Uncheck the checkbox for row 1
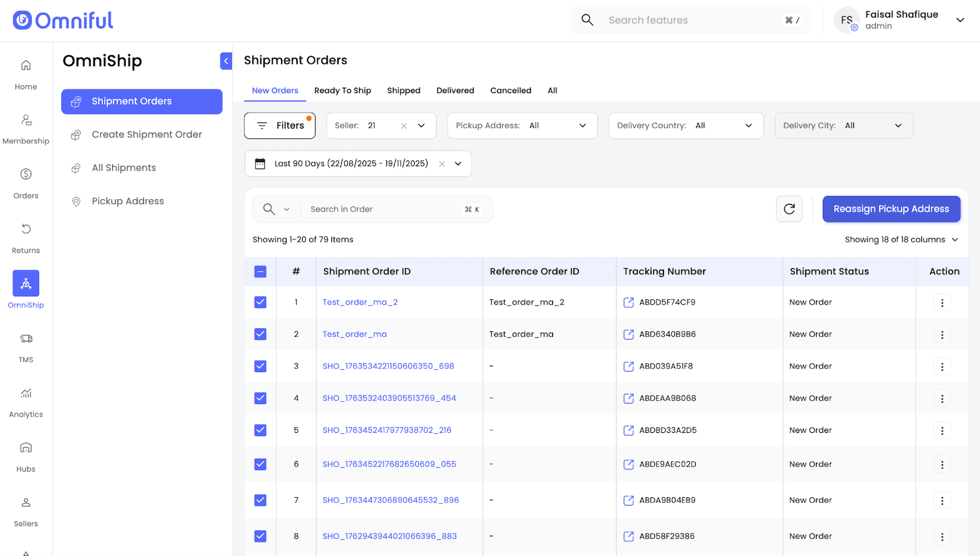980x556 pixels. 260,302
